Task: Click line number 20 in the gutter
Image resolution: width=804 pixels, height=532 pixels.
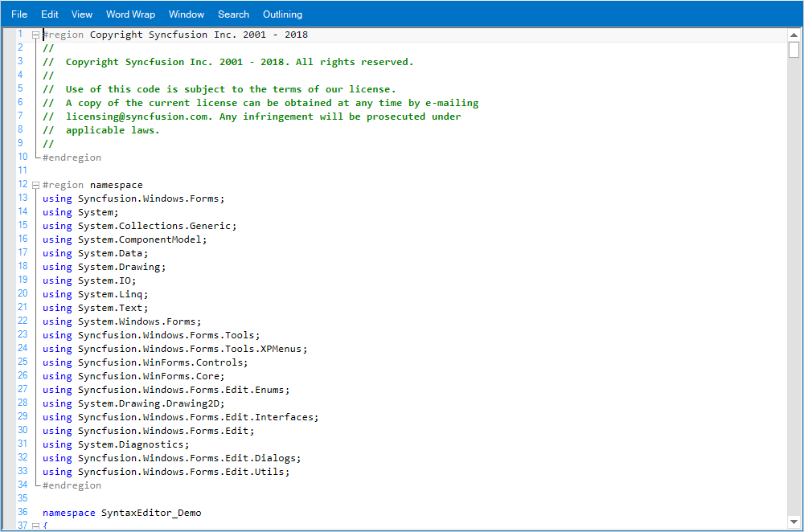Action: pyautogui.click(x=23, y=293)
